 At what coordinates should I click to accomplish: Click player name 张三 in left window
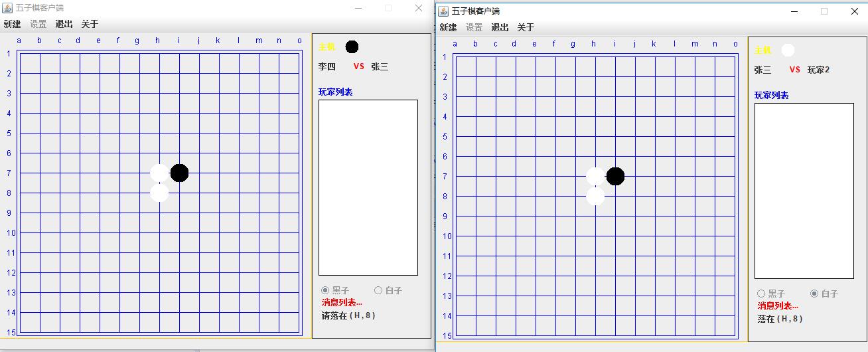coord(380,66)
